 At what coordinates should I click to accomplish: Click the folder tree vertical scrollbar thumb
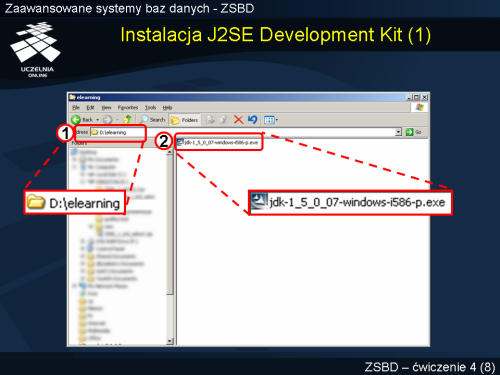pyautogui.click(x=170, y=225)
